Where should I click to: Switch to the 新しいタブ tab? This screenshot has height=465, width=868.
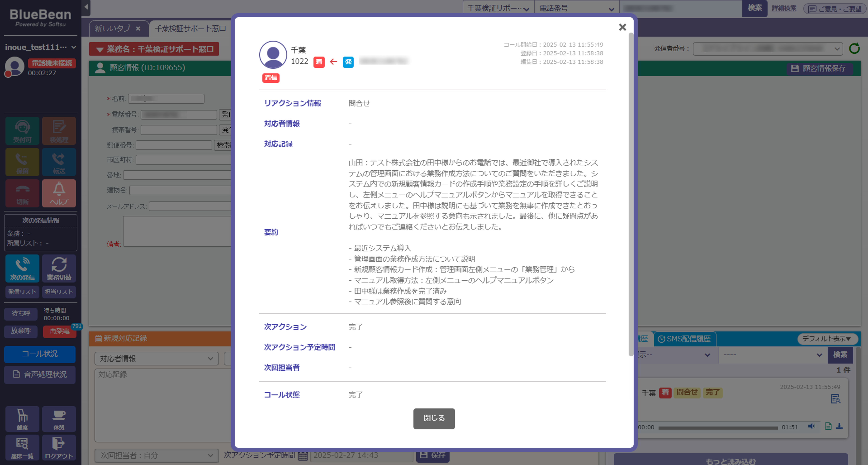point(112,29)
